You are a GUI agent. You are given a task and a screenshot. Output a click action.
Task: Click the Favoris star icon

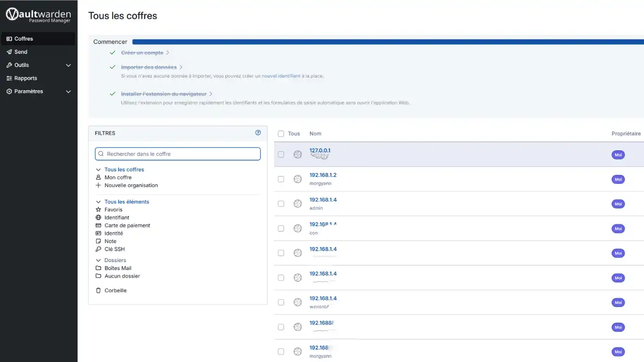99,210
